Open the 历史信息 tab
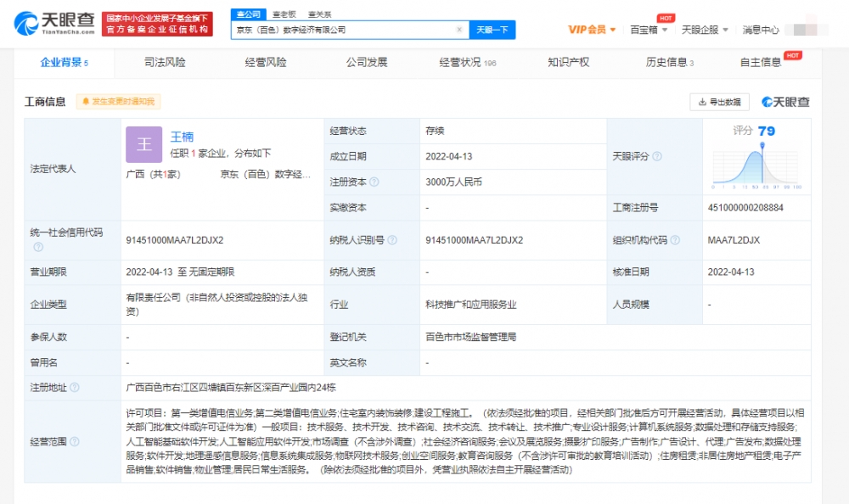Image resolution: width=849 pixels, height=504 pixels. [x=670, y=63]
